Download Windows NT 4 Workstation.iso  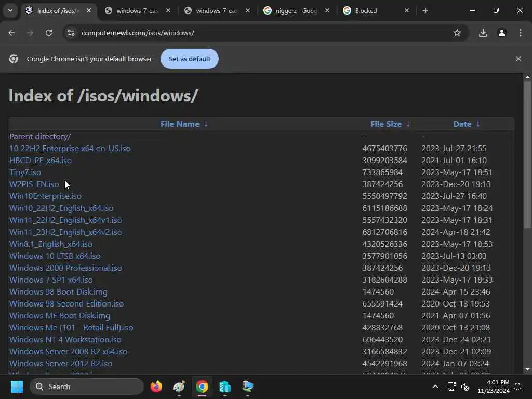click(x=65, y=340)
